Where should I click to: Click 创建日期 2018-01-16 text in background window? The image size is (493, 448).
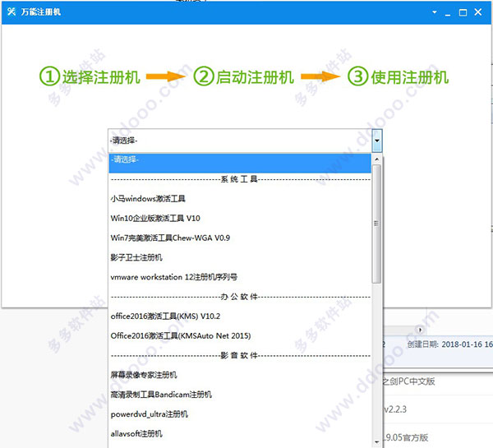[x=450, y=344]
